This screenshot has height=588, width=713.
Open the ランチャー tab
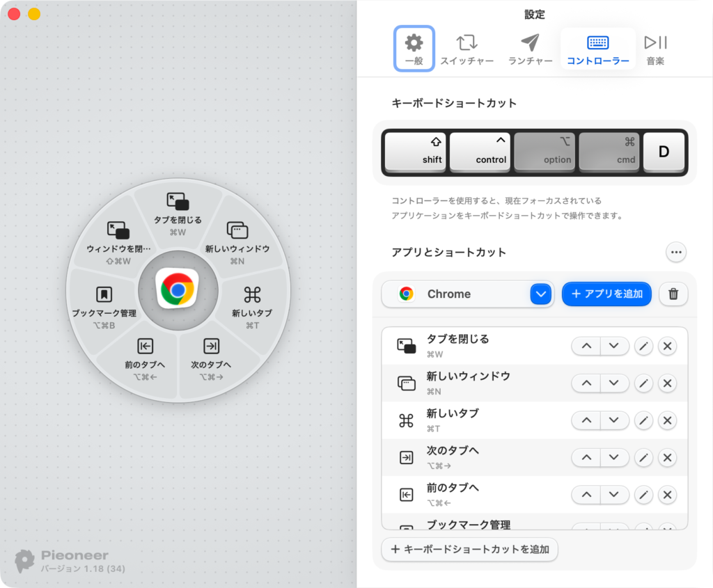pos(530,49)
